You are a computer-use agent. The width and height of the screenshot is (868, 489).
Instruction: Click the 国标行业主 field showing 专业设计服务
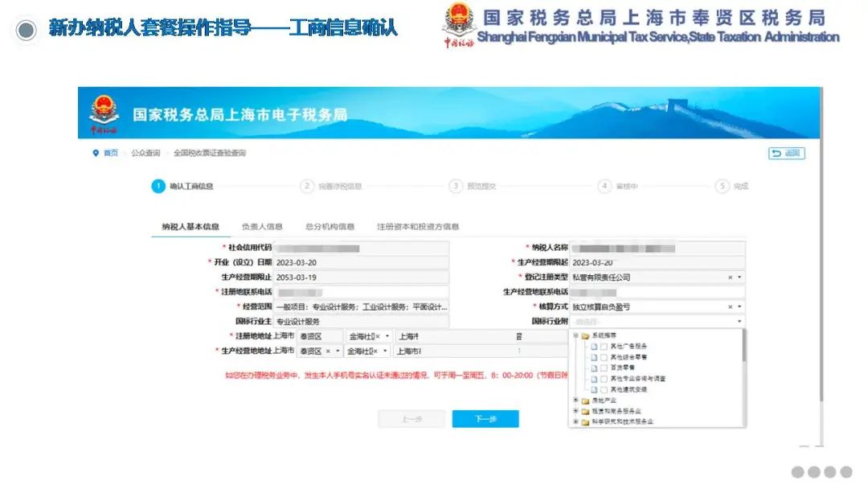(x=362, y=321)
